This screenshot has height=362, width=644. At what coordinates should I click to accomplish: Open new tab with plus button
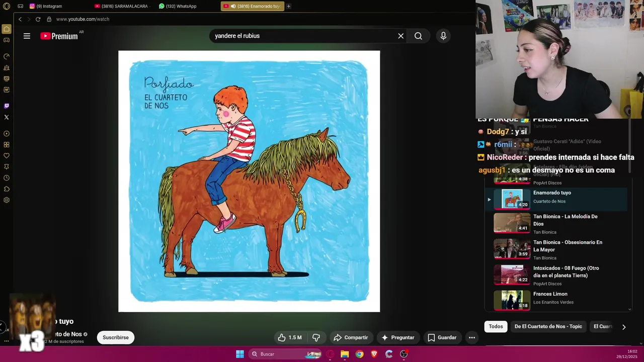click(288, 6)
